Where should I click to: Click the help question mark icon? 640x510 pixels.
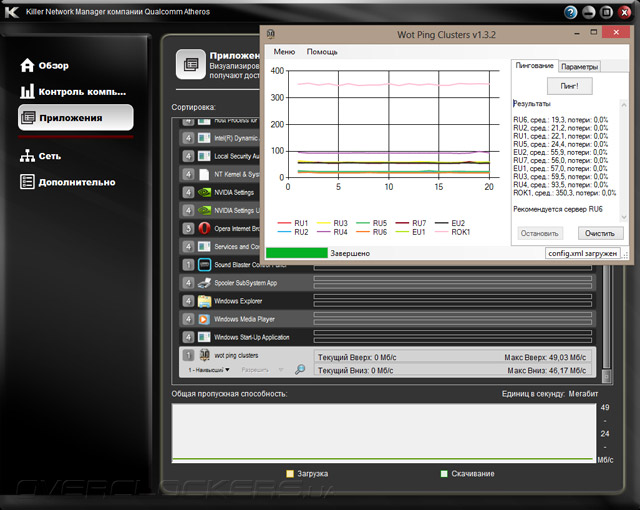[570, 12]
